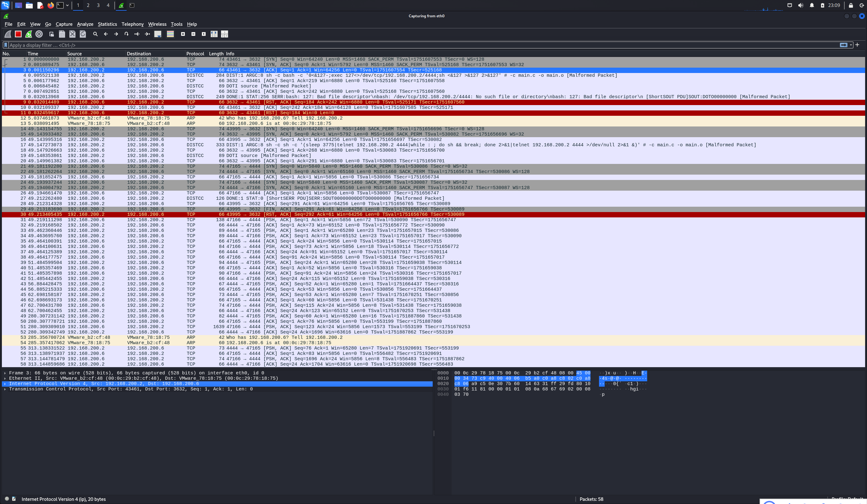
Task: Zoom in on packet text
Action: click(x=183, y=34)
